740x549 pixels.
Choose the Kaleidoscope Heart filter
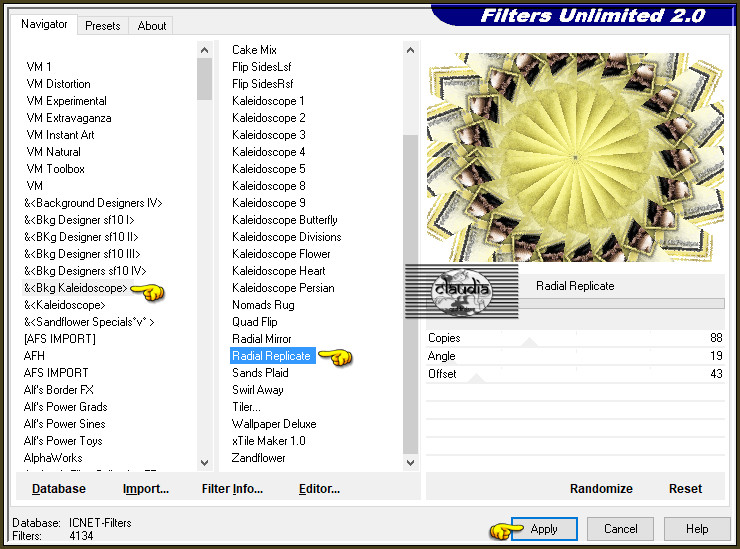278,271
